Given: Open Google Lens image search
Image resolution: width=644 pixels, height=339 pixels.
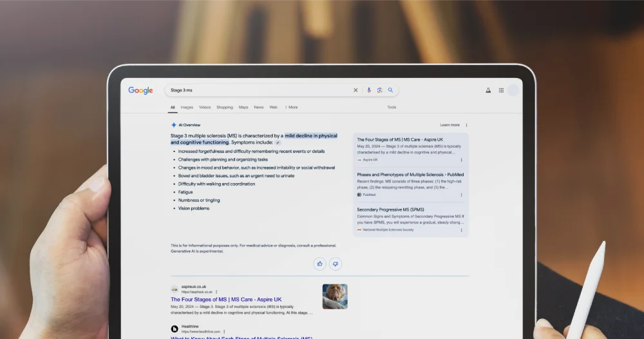Looking at the screenshot, I should tap(379, 90).
